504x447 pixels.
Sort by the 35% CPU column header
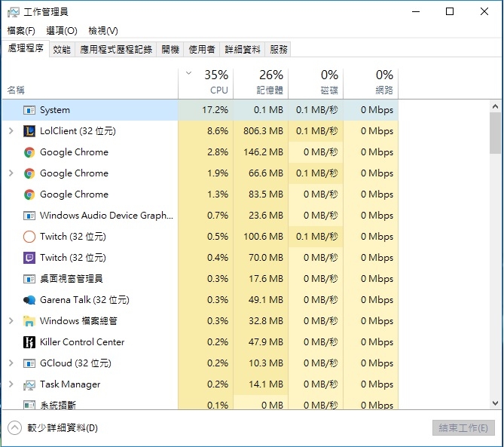206,83
